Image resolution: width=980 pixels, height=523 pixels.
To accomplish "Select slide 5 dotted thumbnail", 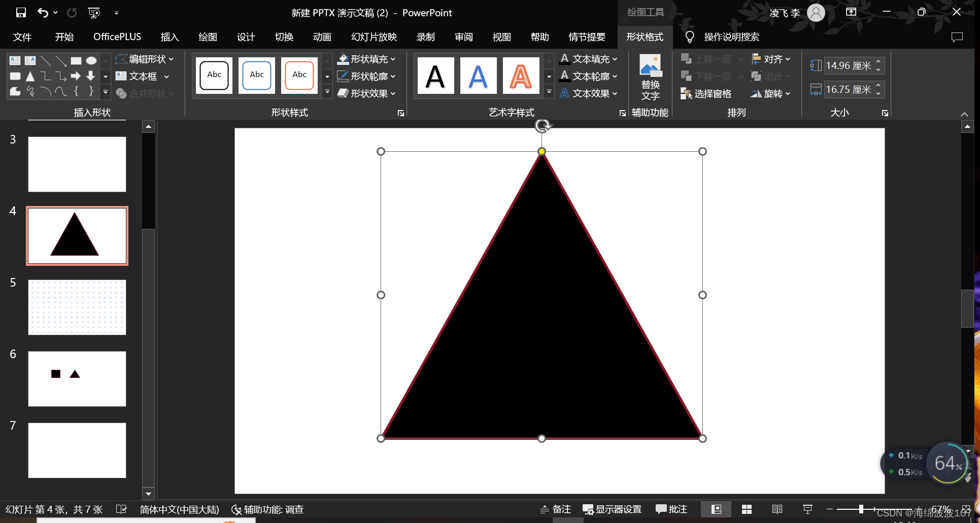I will [77, 307].
